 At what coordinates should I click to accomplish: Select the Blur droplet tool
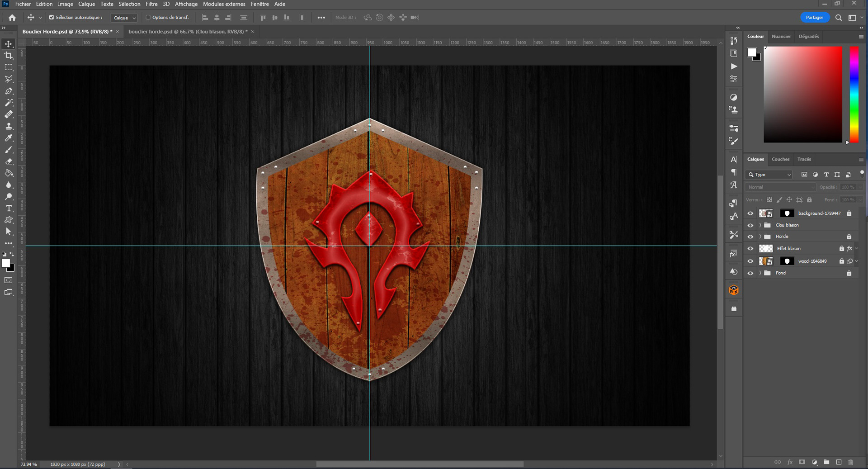pyautogui.click(x=9, y=185)
